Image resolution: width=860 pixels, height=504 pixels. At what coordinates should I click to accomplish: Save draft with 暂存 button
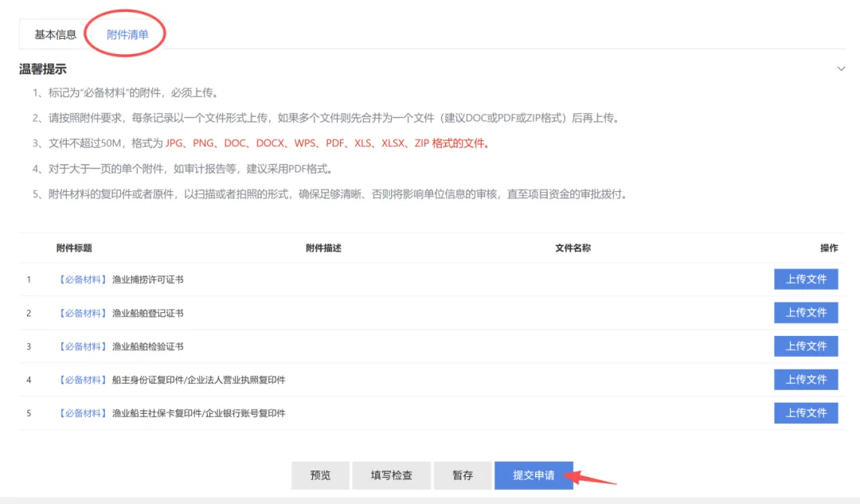(463, 475)
